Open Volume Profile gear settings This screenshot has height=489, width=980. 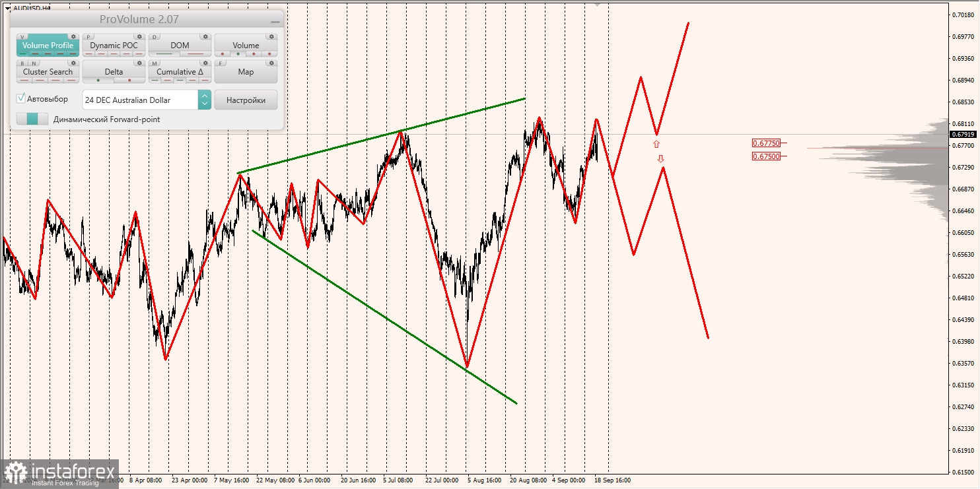click(73, 36)
